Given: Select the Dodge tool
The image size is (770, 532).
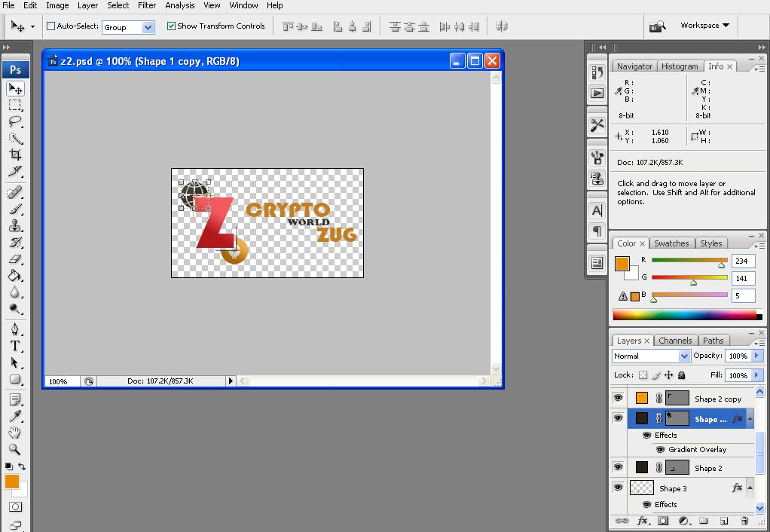Looking at the screenshot, I should [15, 308].
